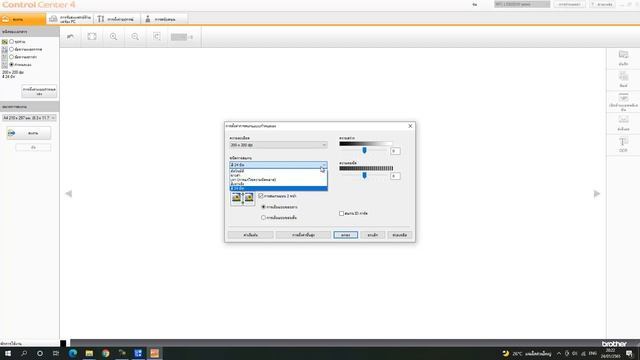This screenshot has height=360, width=640.
Task: Choose Auto option in scan type list
Action: click(x=278, y=171)
